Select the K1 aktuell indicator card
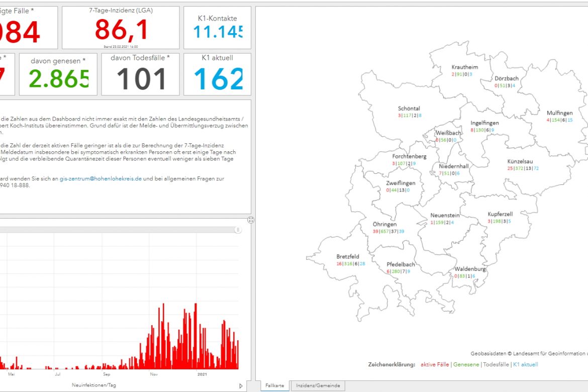Viewport: 588px width, 392px height. (217, 74)
